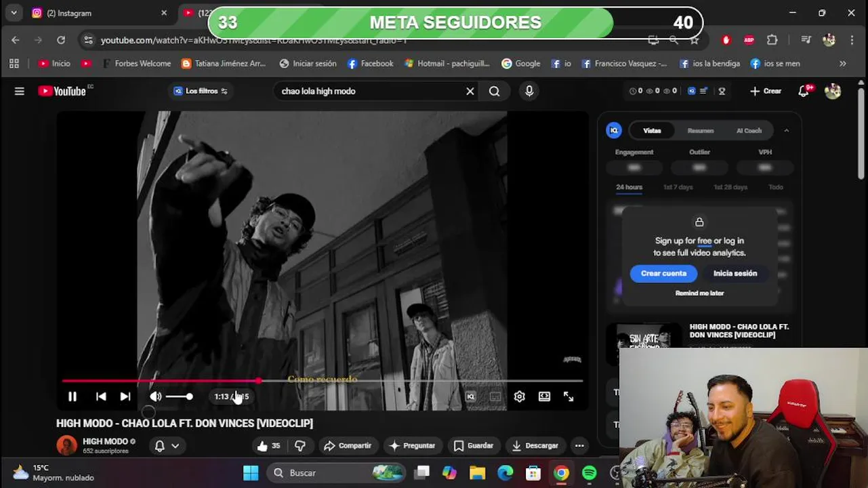
Task: Click Remind me later link
Action: 699,293
